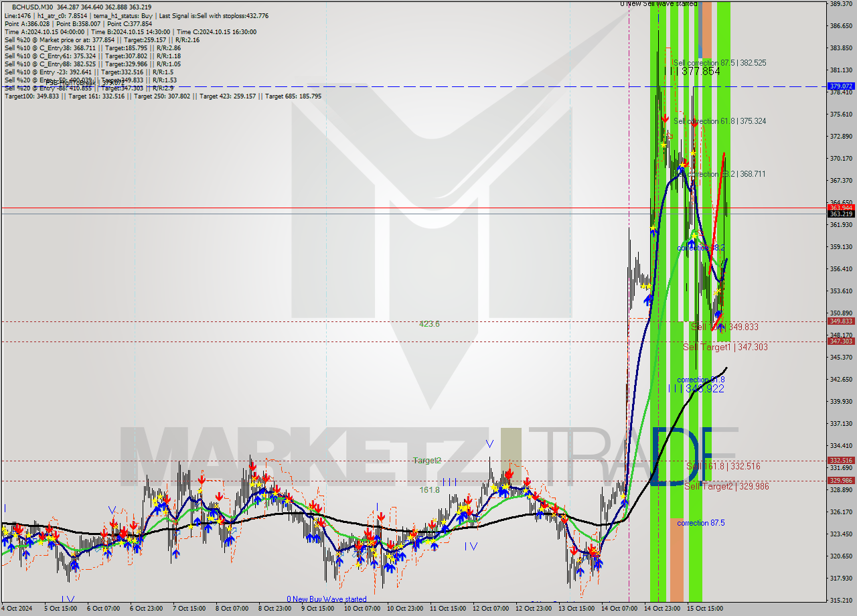Select the 349.833 red price tag
Viewport: 857px width, 616px height.
[841, 321]
